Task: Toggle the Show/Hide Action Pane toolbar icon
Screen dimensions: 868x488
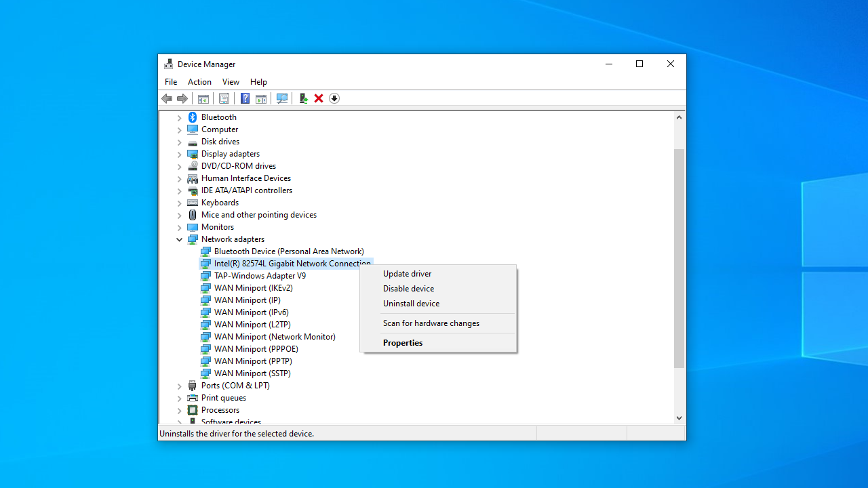Action: (261, 98)
